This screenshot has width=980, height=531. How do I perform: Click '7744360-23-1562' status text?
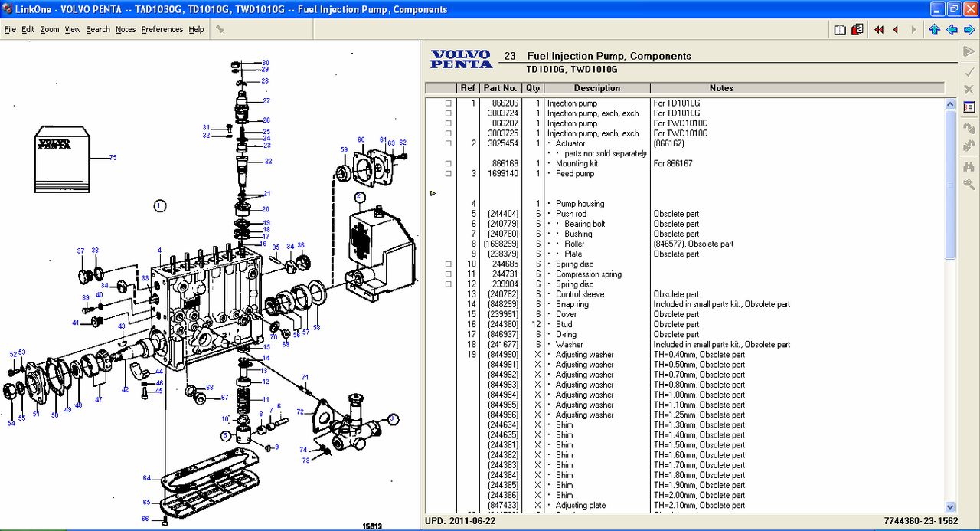coord(920,521)
